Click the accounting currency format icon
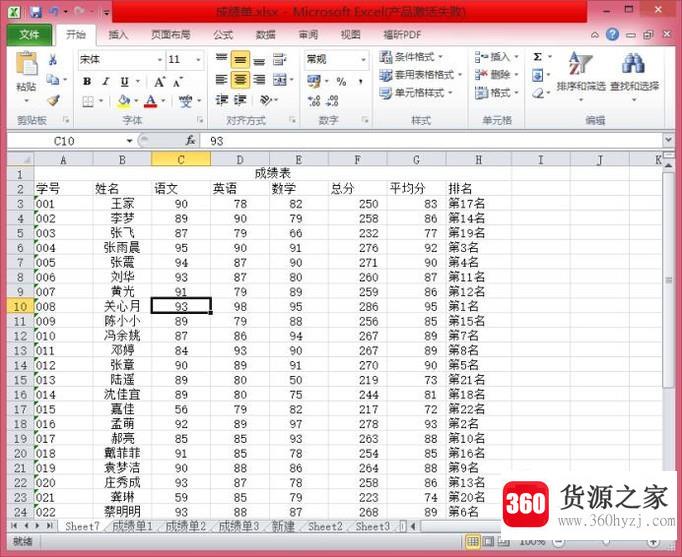This screenshot has width=682, height=557. click(314, 81)
